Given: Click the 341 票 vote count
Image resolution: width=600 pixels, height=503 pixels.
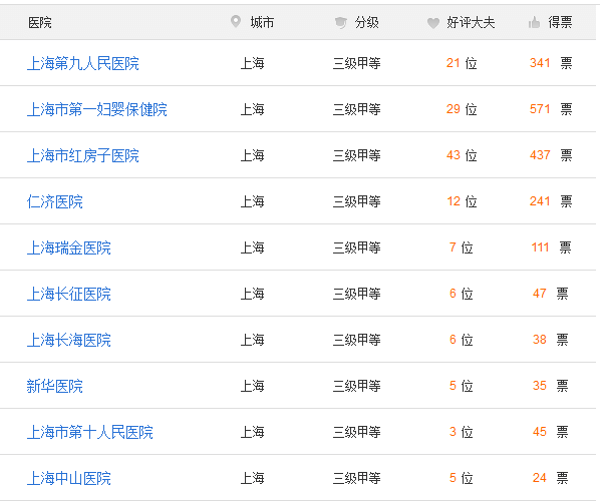Looking at the screenshot, I should tap(551, 63).
